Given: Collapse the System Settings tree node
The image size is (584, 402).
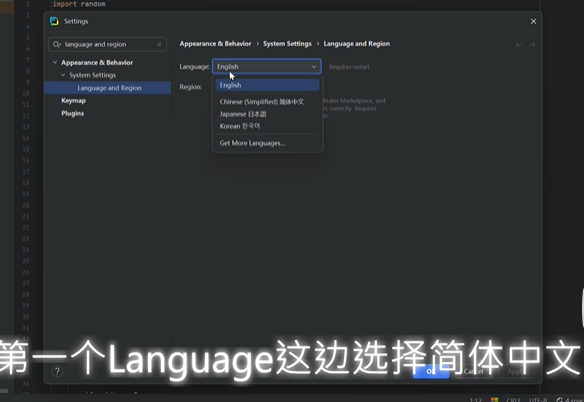Looking at the screenshot, I should (x=63, y=75).
